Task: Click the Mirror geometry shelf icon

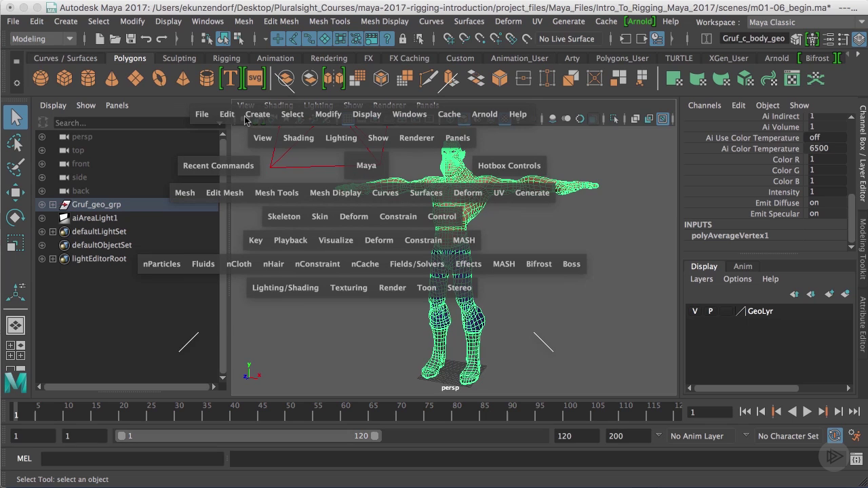Action: pos(334,79)
